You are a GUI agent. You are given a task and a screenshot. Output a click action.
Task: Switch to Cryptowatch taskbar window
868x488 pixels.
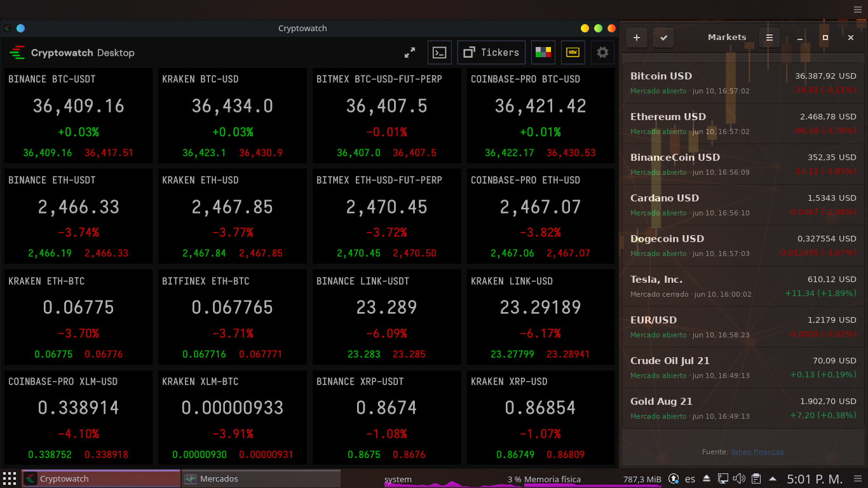(x=101, y=478)
